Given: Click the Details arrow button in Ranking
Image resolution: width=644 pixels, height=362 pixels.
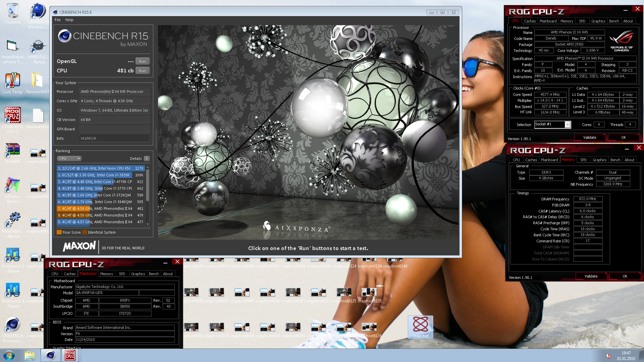Looking at the screenshot, I should coord(147,159).
